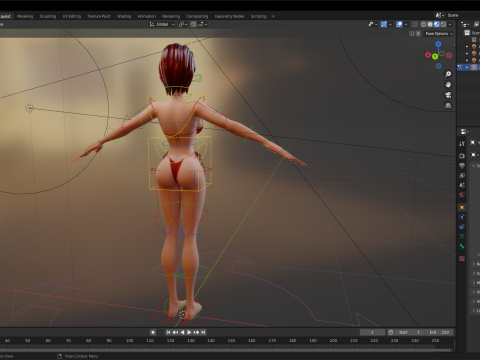Open the Scripting workspace tab
The width and height of the screenshot is (480, 360).
pos(258,16)
